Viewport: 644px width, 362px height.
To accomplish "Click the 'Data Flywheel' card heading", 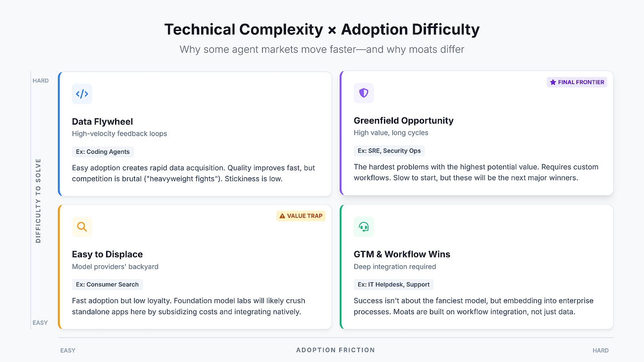I will coord(102,122).
